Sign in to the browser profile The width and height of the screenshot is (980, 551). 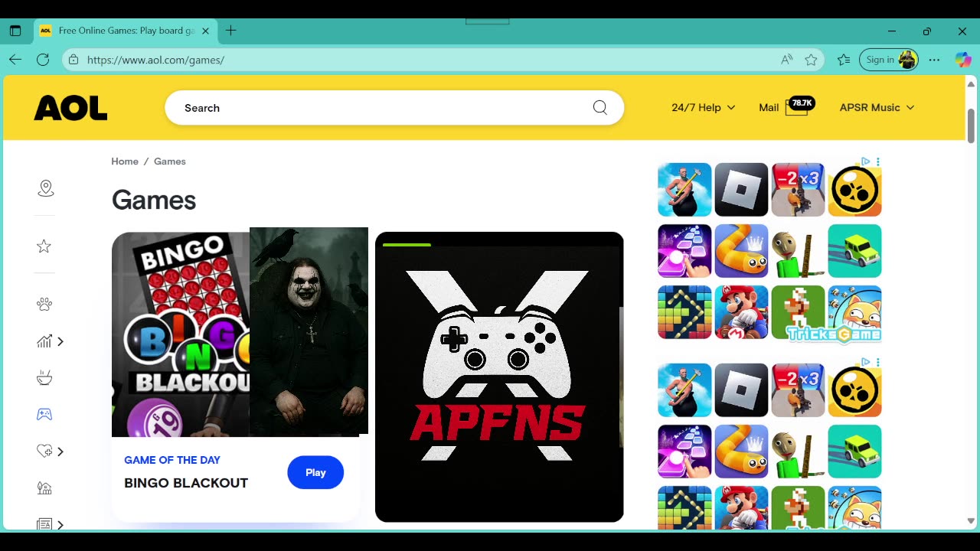tap(888, 60)
